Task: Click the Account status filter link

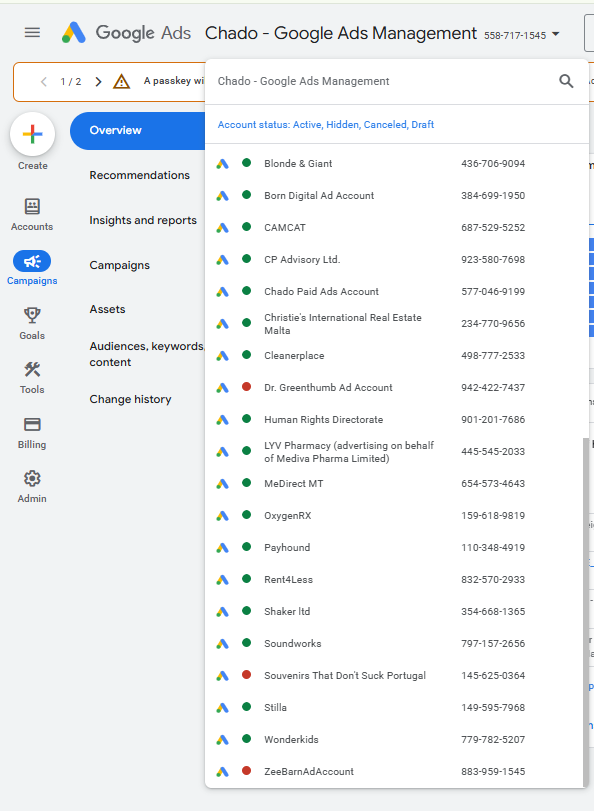Action: 325,125
